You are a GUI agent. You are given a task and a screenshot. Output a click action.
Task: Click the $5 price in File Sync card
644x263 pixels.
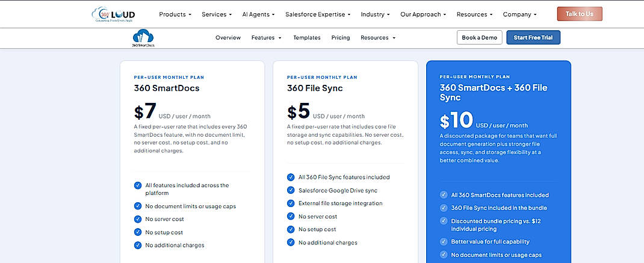[x=299, y=111]
